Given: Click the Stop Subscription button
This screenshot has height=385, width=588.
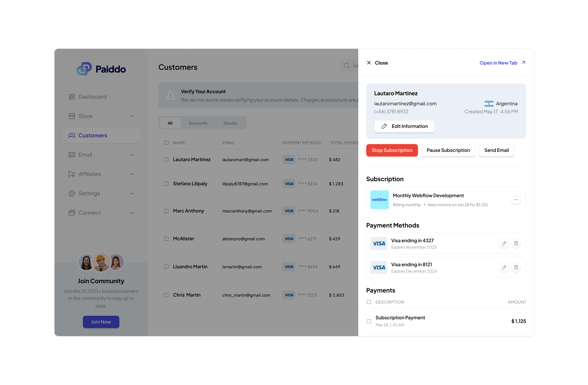Looking at the screenshot, I should point(392,150).
